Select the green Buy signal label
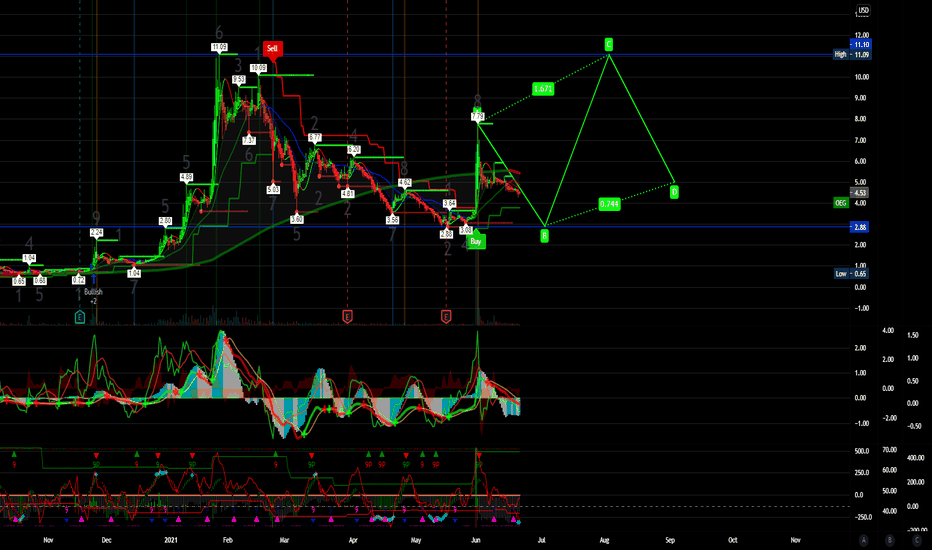The image size is (932, 550). pos(476,241)
